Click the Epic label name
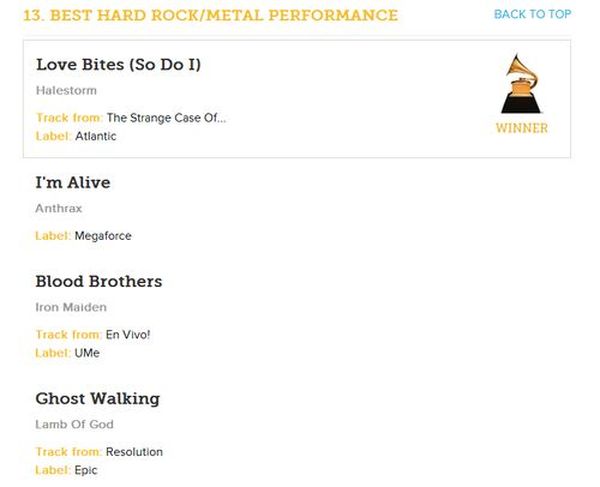The width and height of the screenshot is (600, 487). coord(86,470)
